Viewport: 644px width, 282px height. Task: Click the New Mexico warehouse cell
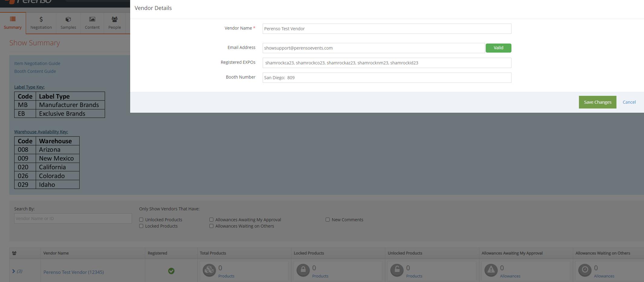pyautogui.click(x=57, y=158)
